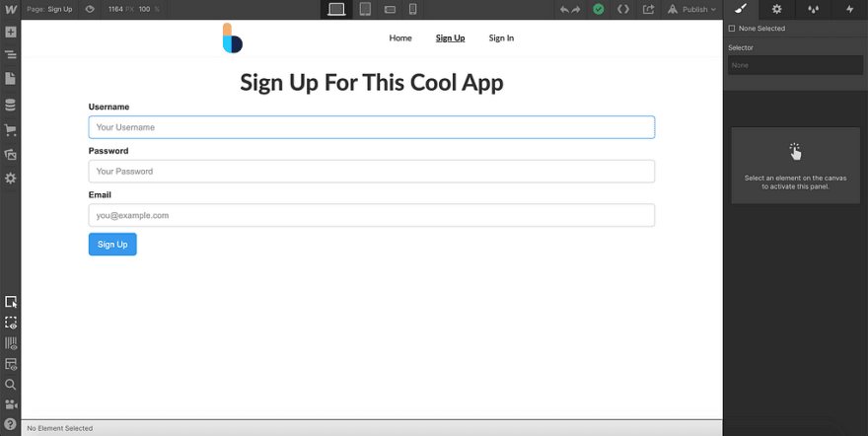This screenshot has height=436, width=868.
Task: Open the search magnifier in left sidebar
Action: click(11, 385)
